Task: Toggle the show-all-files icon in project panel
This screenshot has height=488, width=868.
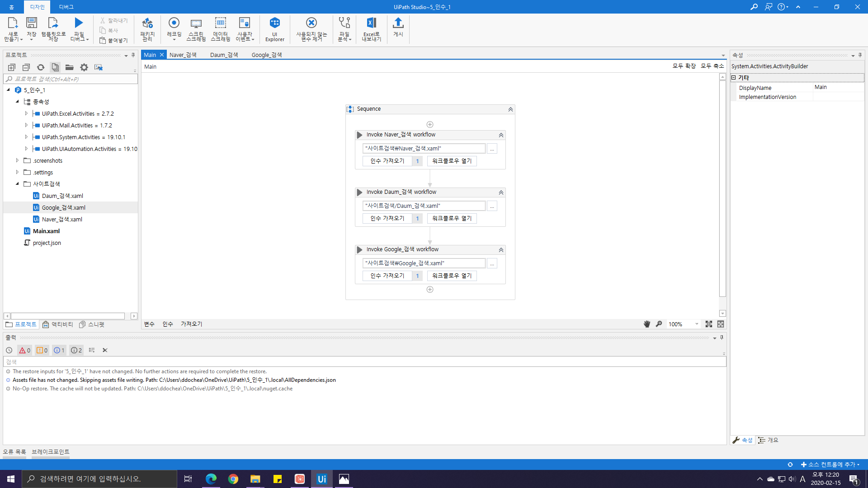Action: click(x=55, y=67)
